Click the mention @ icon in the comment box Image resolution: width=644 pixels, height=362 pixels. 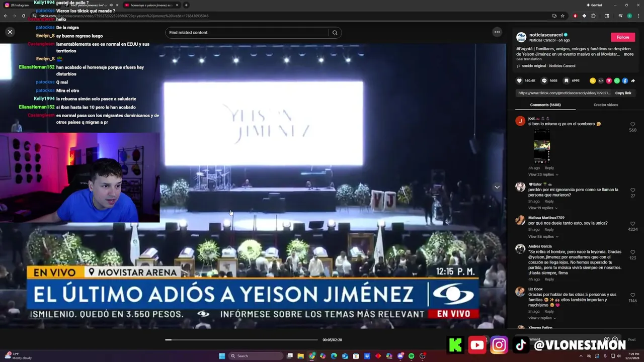tap(607, 339)
